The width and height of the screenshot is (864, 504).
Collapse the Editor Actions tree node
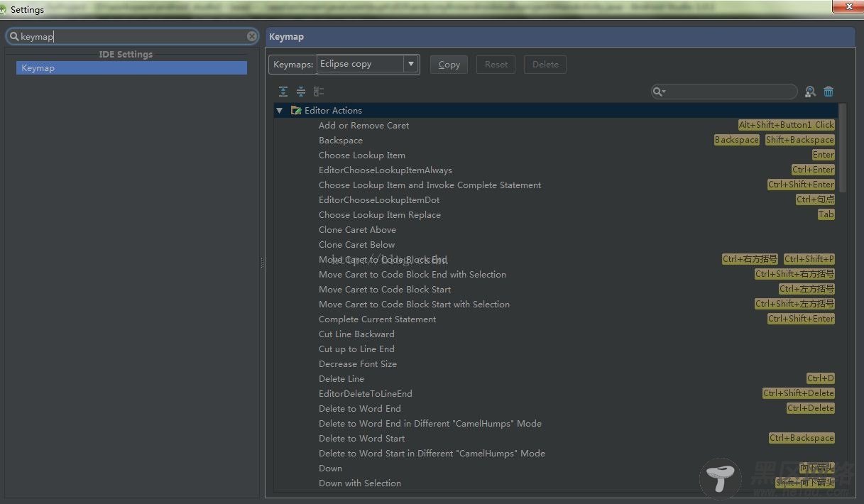[279, 111]
